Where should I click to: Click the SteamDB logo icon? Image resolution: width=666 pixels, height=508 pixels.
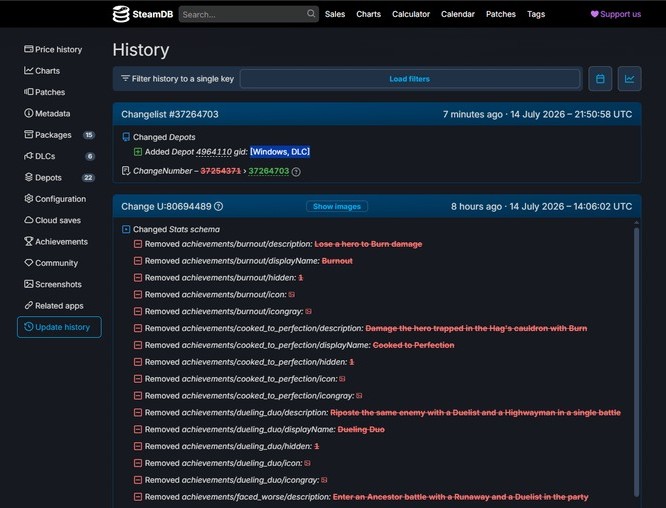tap(121, 14)
